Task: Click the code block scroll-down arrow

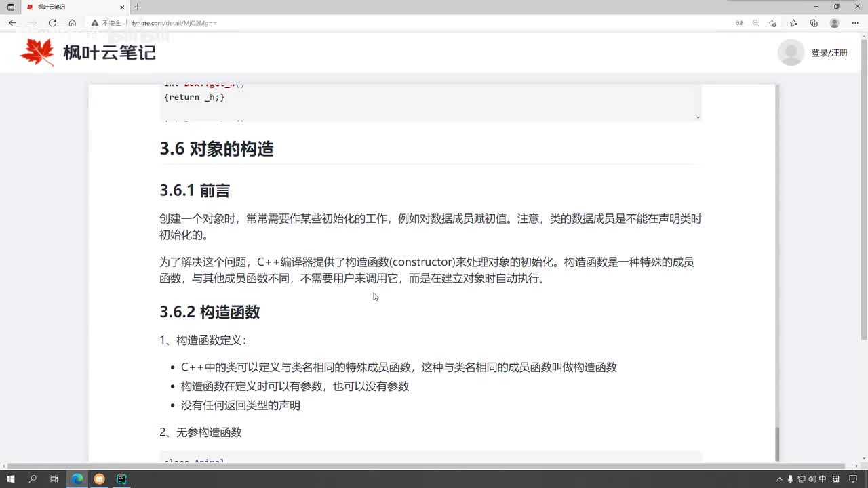Action: pos(698,118)
